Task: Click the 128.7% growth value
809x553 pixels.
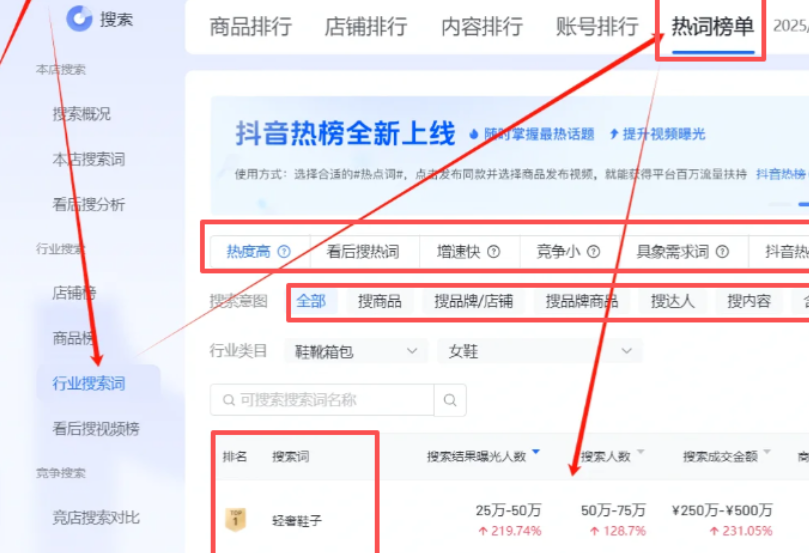Action: [x=624, y=531]
